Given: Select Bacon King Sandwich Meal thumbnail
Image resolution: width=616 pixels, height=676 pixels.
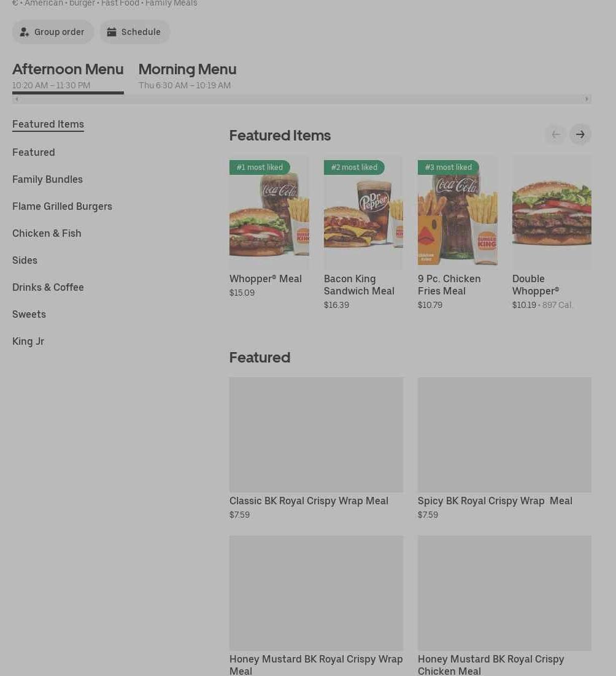Looking at the screenshot, I should tap(363, 212).
